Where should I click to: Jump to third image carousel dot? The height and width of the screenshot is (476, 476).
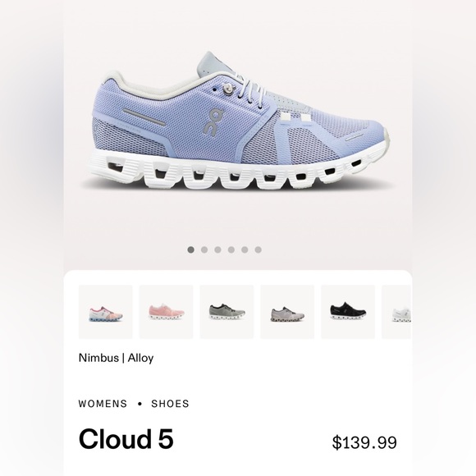217,249
